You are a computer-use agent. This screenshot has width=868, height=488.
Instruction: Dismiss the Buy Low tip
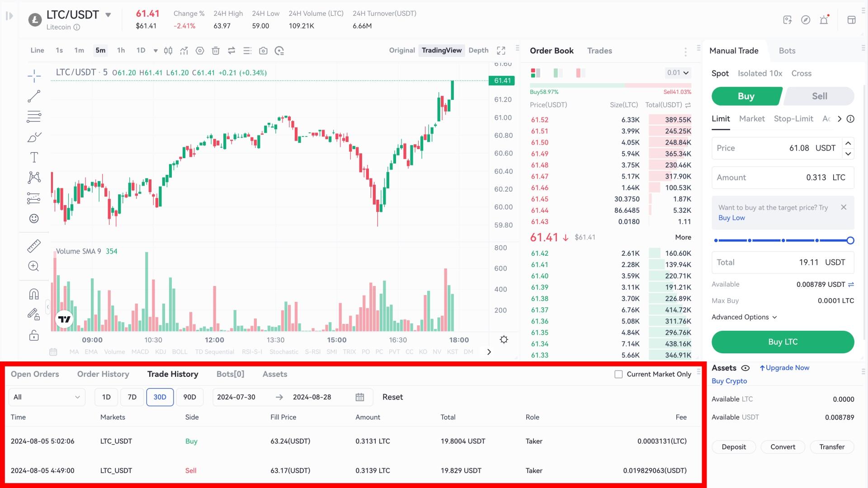(x=844, y=207)
